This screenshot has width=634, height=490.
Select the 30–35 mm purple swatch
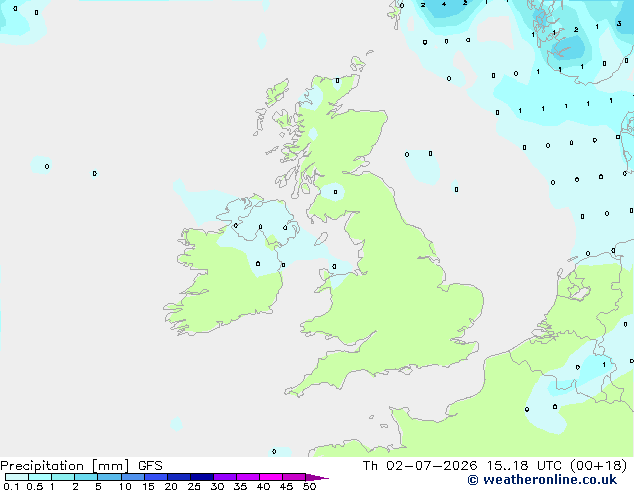pos(224,477)
